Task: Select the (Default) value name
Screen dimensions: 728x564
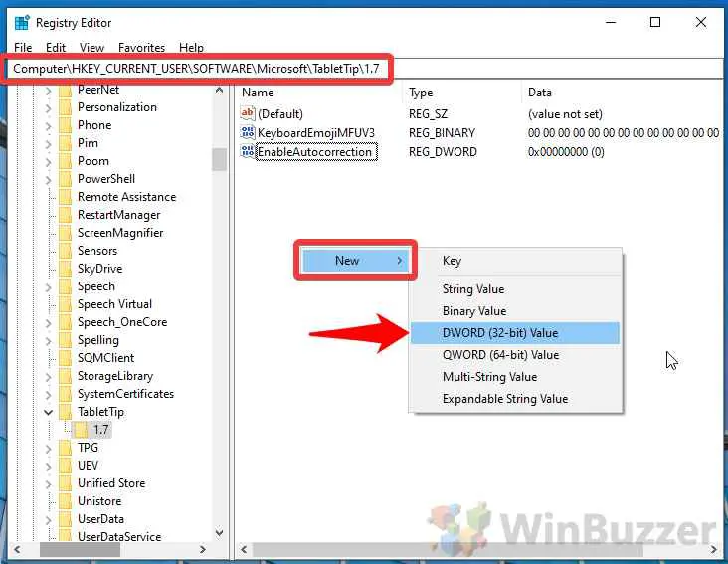Action: (x=280, y=114)
